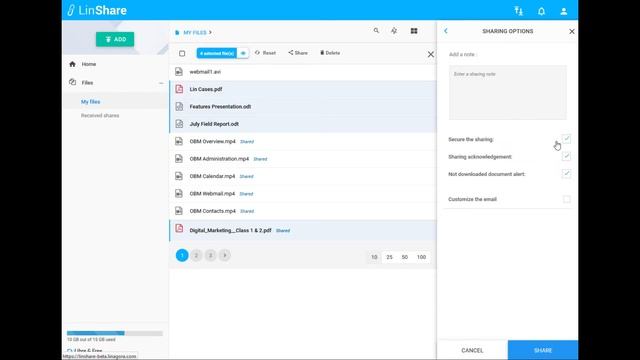The image size is (640, 360).
Task: Go to page 2
Action: click(196, 255)
